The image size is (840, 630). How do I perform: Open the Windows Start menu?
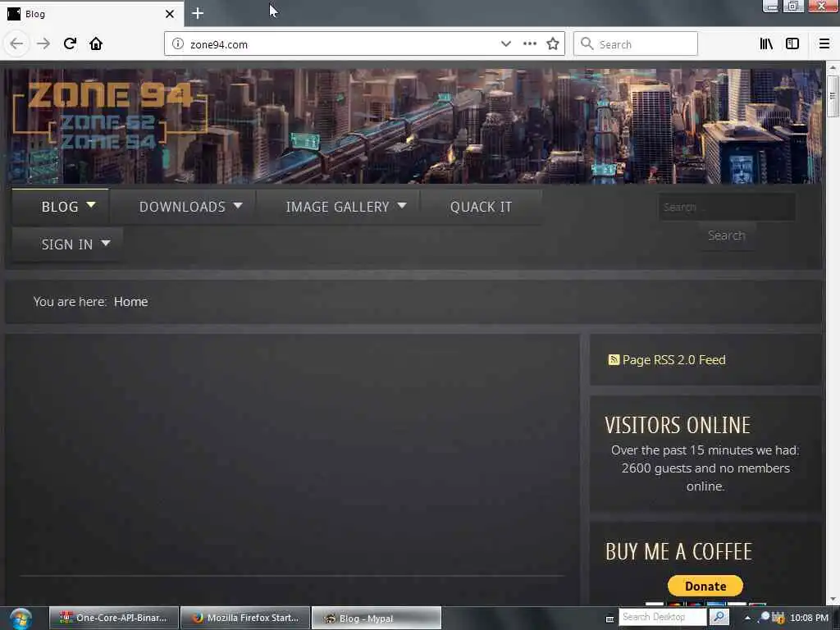pyautogui.click(x=21, y=619)
